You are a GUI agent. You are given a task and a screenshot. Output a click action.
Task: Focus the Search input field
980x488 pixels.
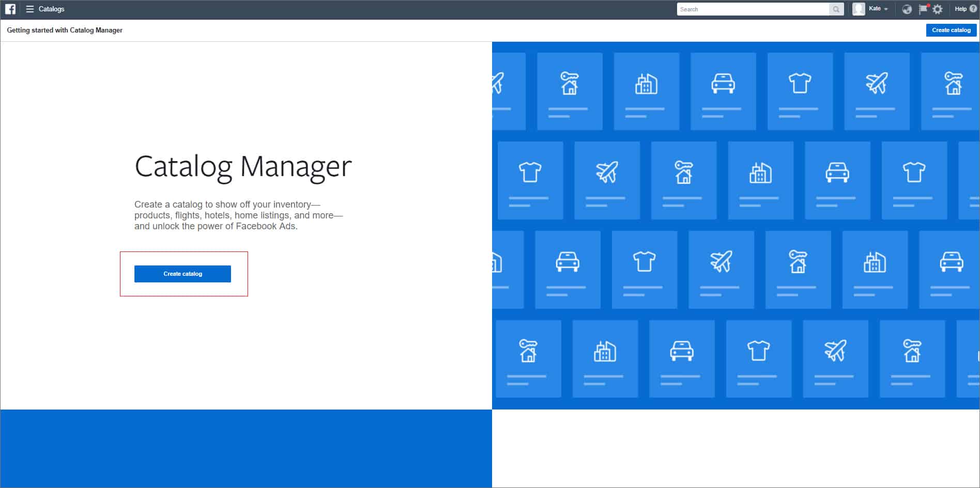(x=753, y=9)
